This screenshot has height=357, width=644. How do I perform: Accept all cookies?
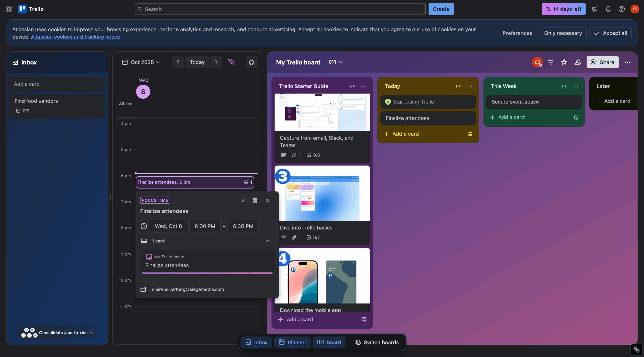611,33
